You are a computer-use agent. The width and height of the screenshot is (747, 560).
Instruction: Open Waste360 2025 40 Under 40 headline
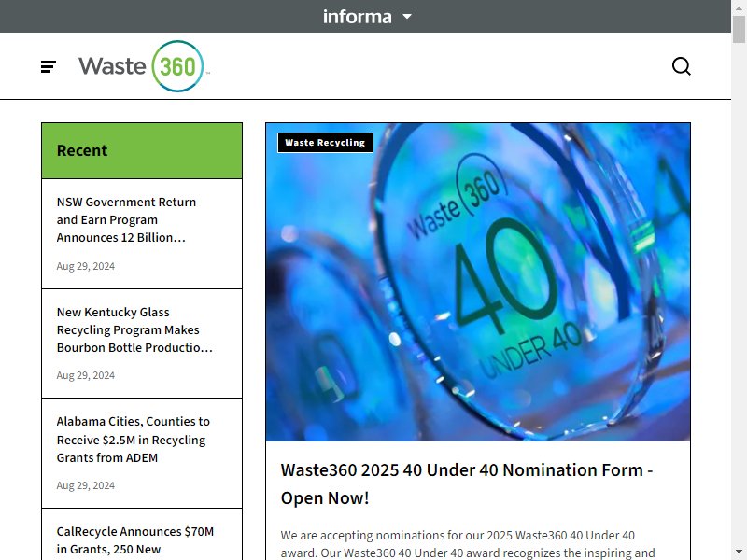tap(467, 483)
